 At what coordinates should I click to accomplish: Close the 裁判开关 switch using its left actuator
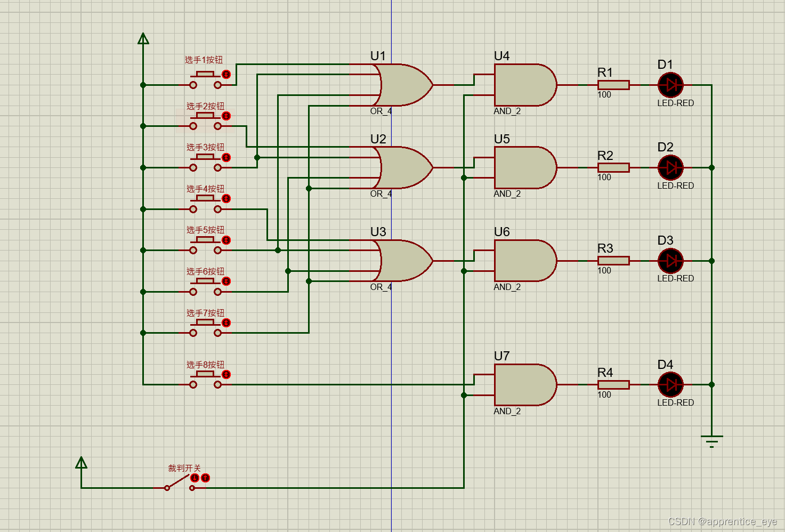tap(195, 478)
